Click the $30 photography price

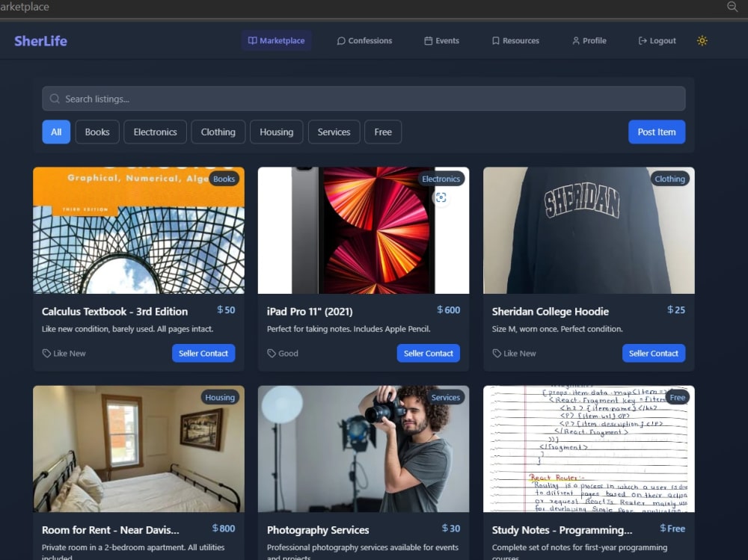pyautogui.click(x=451, y=529)
